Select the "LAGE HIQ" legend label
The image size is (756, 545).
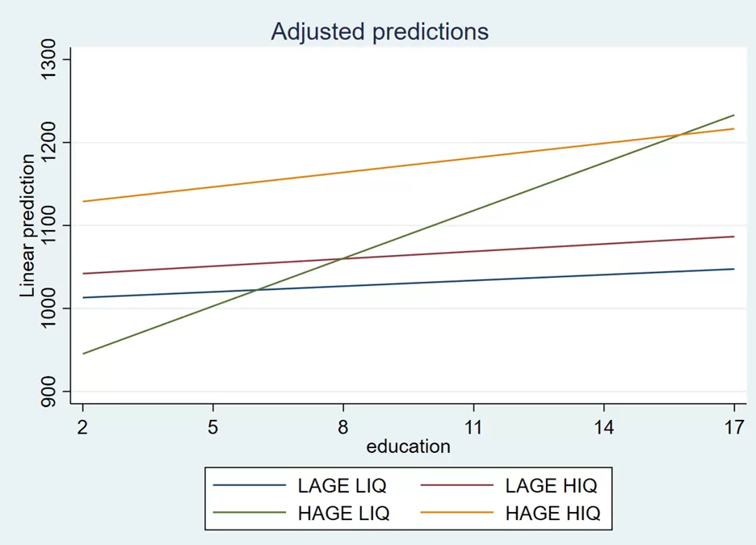(x=551, y=486)
